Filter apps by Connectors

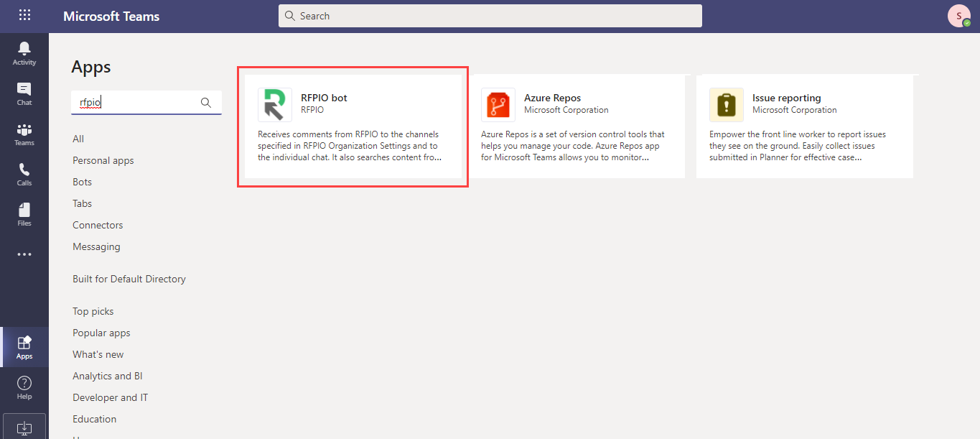(x=98, y=225)
